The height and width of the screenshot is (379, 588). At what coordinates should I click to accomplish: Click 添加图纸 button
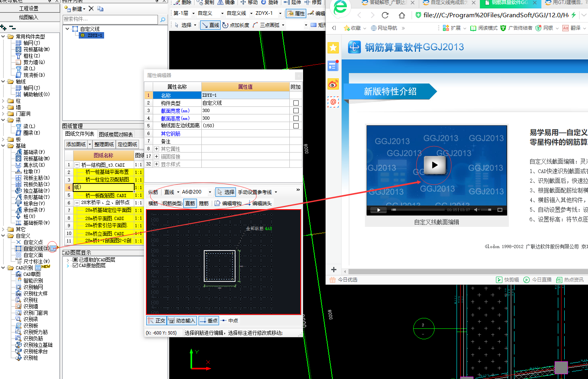[76, 144]
